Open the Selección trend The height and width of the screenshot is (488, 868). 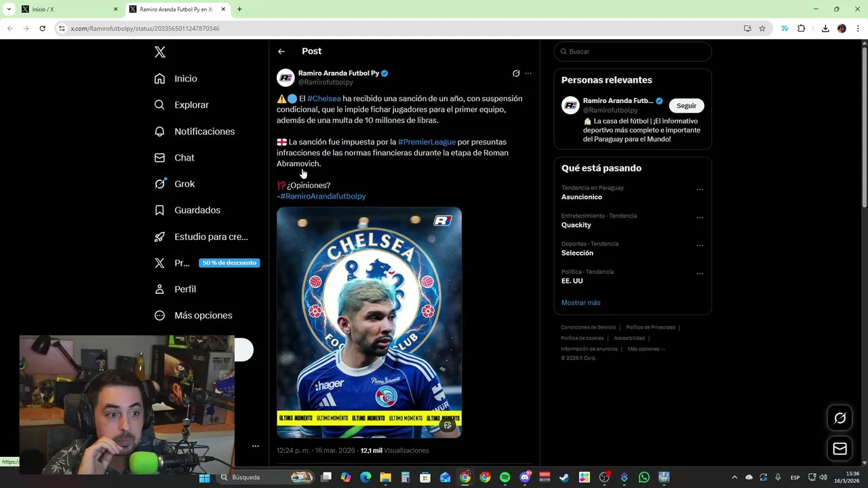[577, 253]
